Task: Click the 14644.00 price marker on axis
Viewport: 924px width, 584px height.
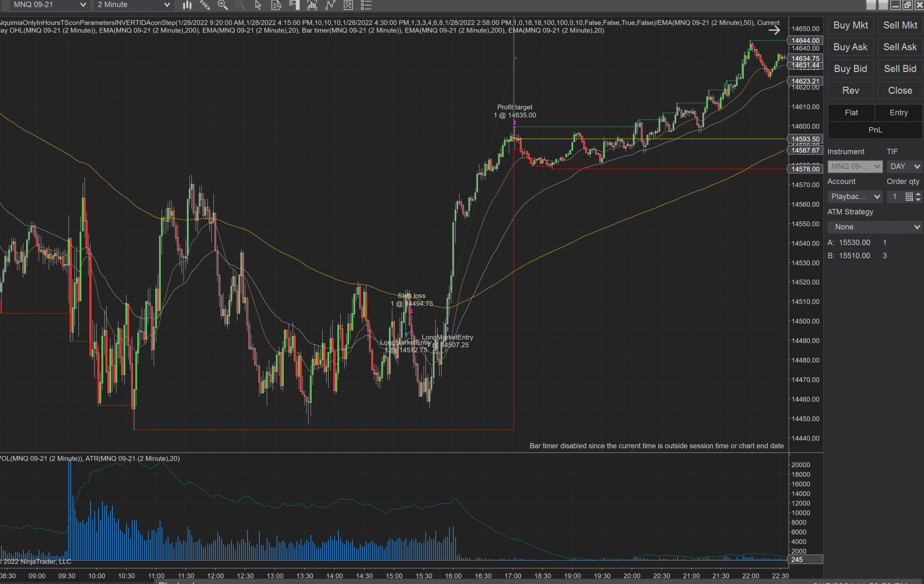Action: click(806, 40)
